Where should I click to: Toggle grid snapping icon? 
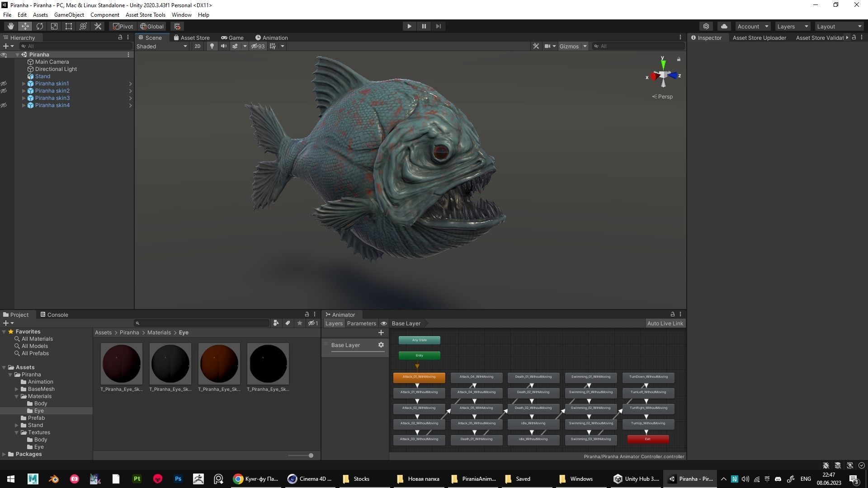point(177,26)
